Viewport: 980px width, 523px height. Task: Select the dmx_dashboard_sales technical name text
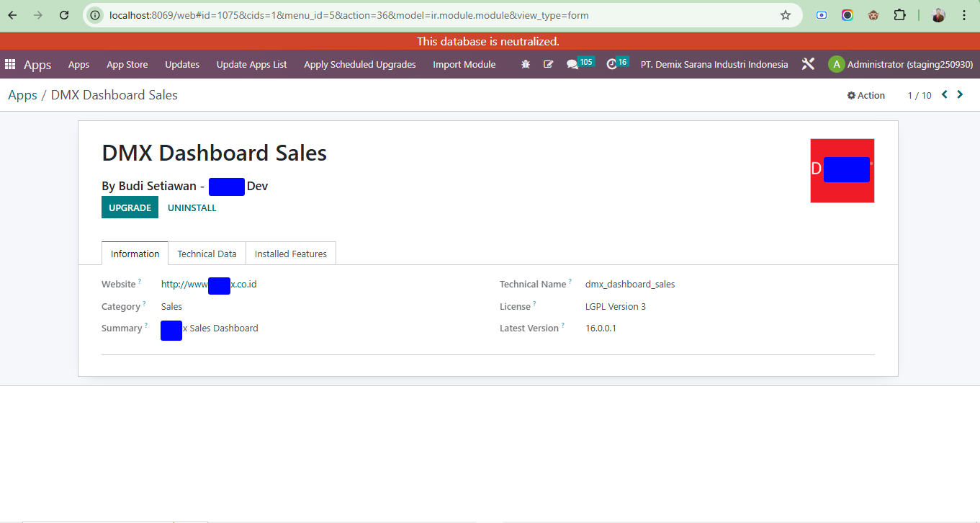click(630, 284)
